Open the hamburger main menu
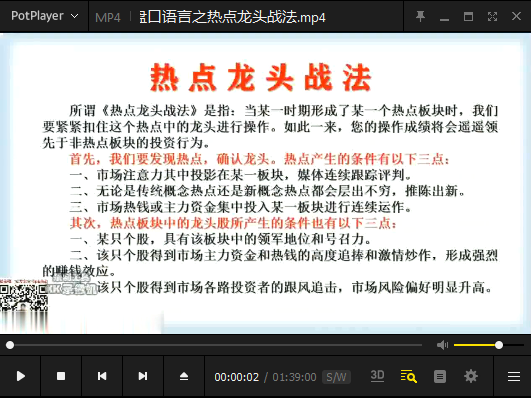Image resolution: width=531 pixels, height=398 pixels. tap(514, 376)
